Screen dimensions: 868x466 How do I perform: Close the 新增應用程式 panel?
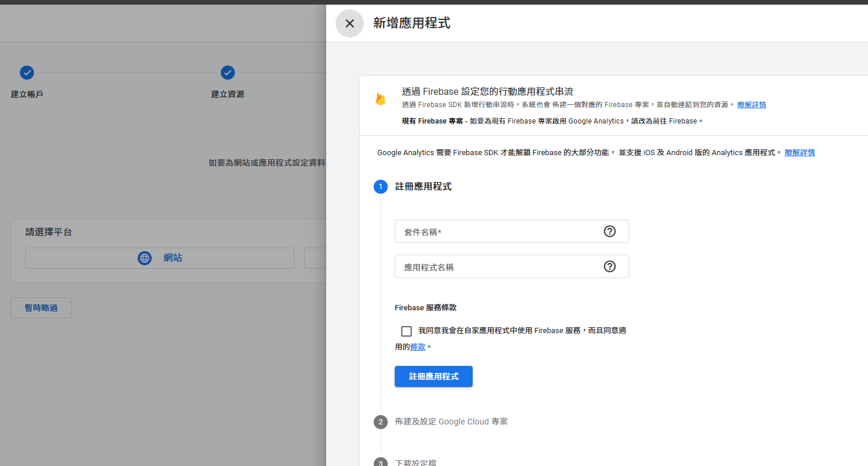click(x=350, y=23)
